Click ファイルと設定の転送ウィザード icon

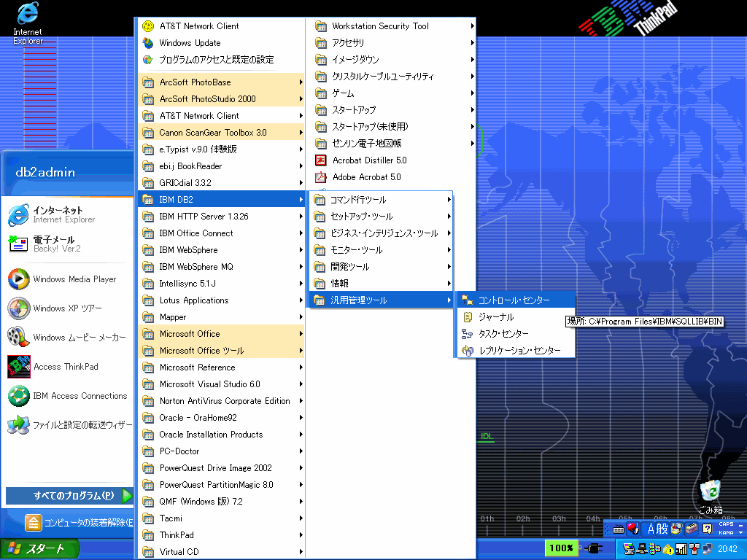pyautogui.click(x=18, y=425)
